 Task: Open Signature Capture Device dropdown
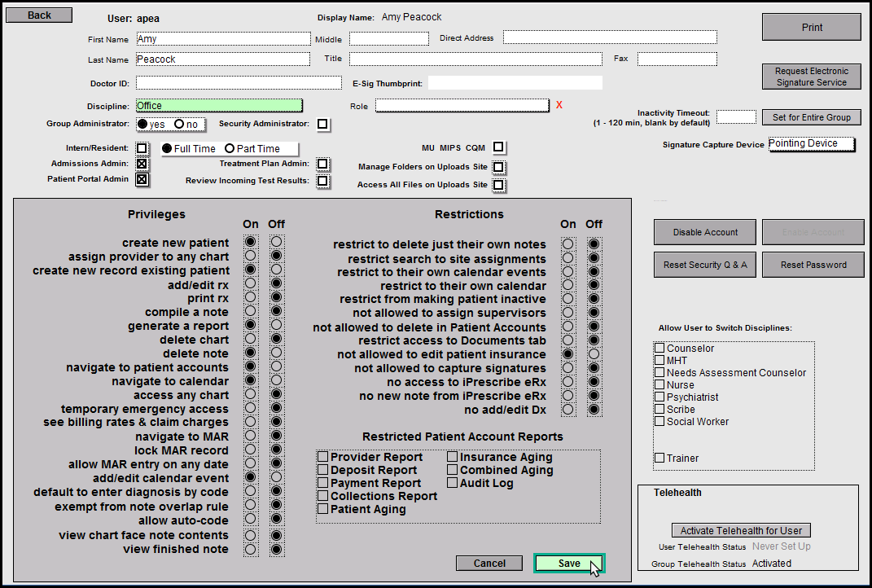(812, 144)
